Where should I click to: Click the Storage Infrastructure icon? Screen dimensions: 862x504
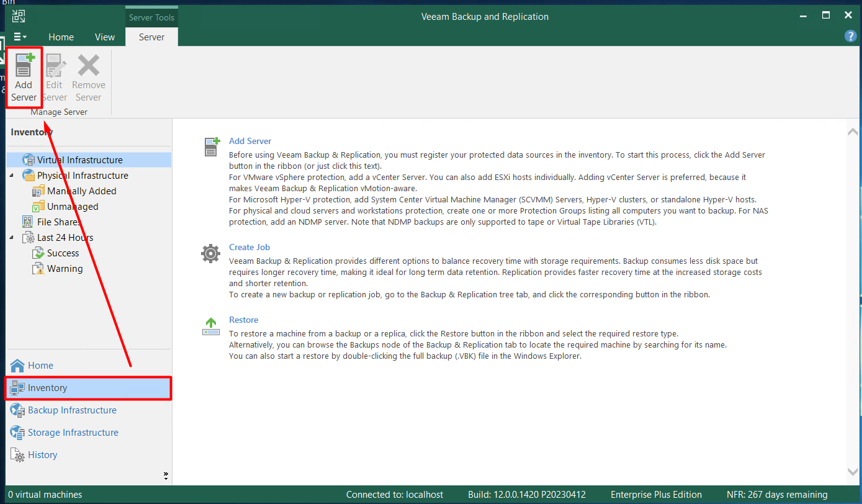coord(17,432)
